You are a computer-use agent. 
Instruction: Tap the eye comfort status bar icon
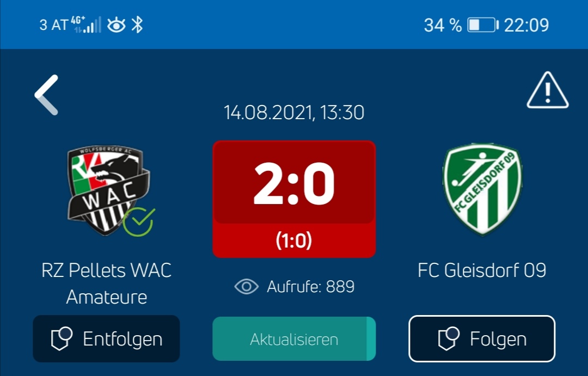tap(117, 25)
